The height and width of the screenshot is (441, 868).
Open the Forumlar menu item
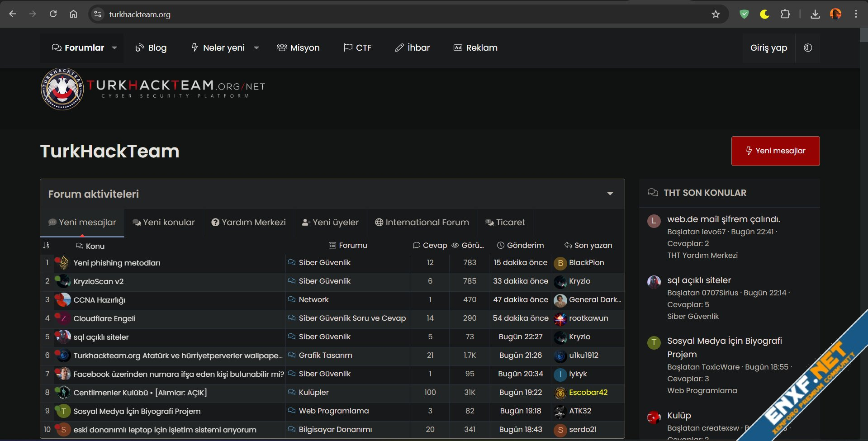(78, 47)
